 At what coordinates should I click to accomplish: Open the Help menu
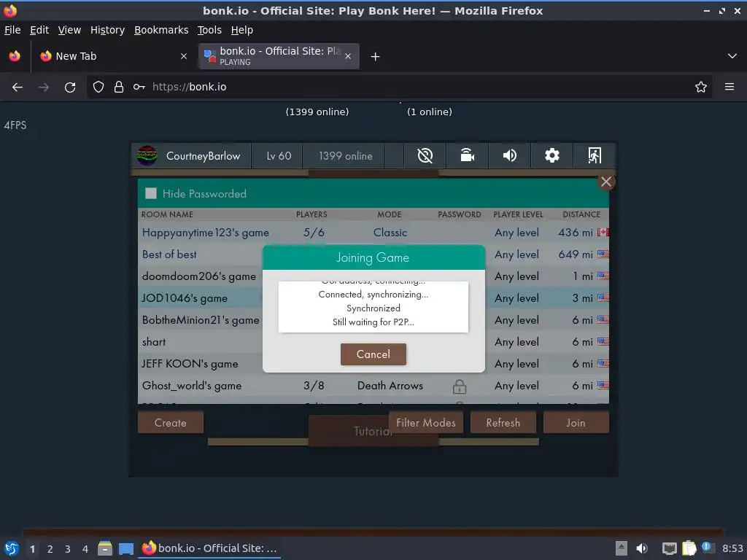point(242,30)
